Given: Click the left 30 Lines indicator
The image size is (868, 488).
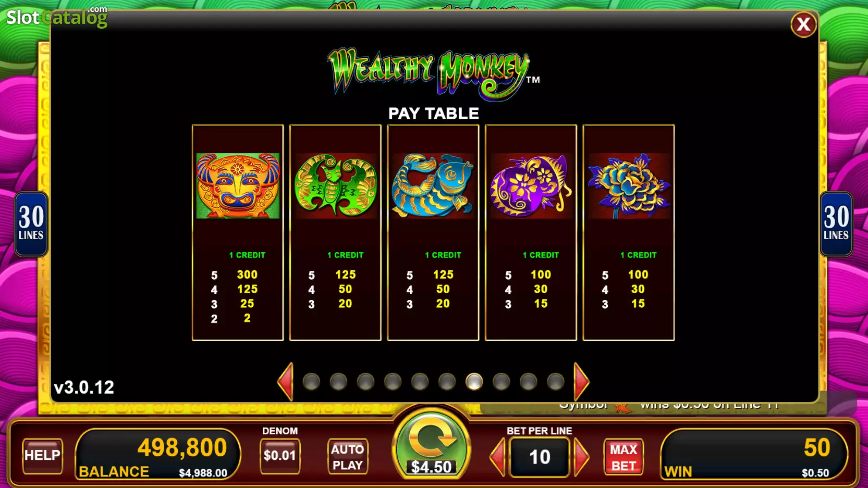Looking at the screenshot, I should point(31,224).
